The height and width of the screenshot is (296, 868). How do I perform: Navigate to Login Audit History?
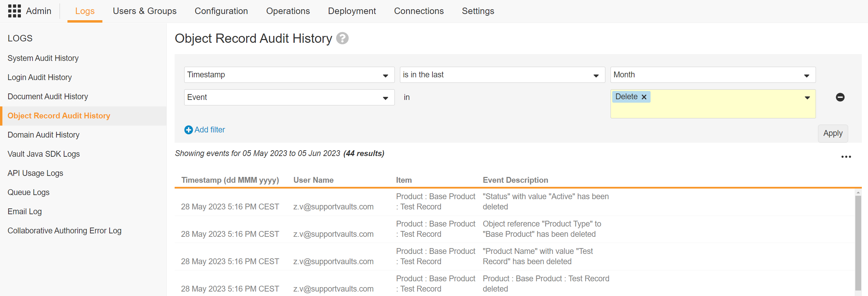40,77
